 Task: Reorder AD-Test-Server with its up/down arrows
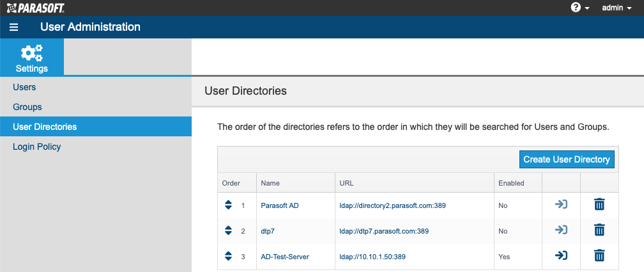click(x=228, y=256)
